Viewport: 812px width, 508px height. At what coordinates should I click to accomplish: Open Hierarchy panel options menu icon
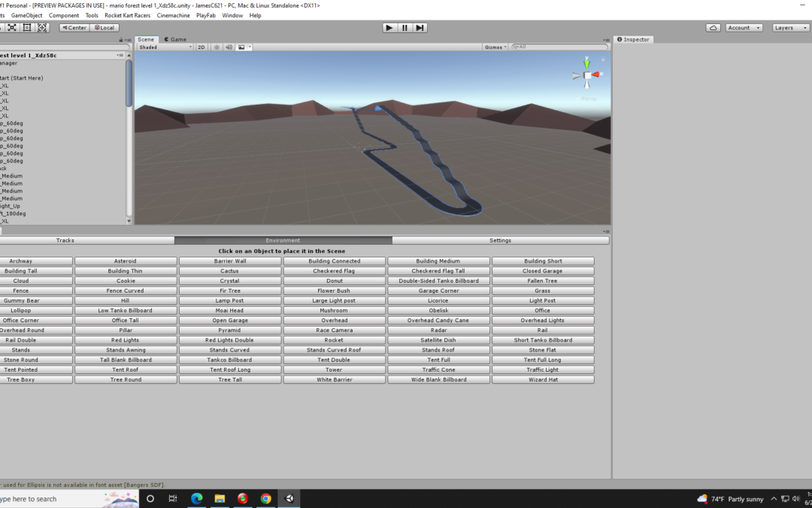127,40
